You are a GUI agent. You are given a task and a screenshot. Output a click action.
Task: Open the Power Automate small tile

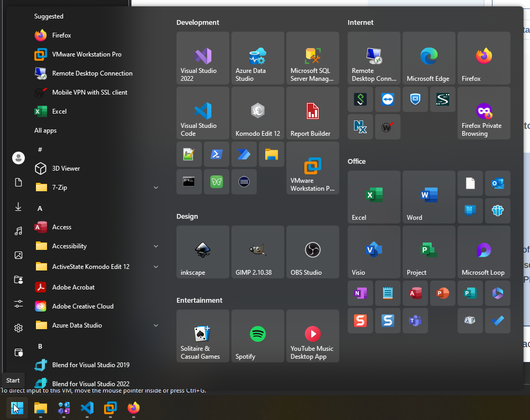[244, 154]
